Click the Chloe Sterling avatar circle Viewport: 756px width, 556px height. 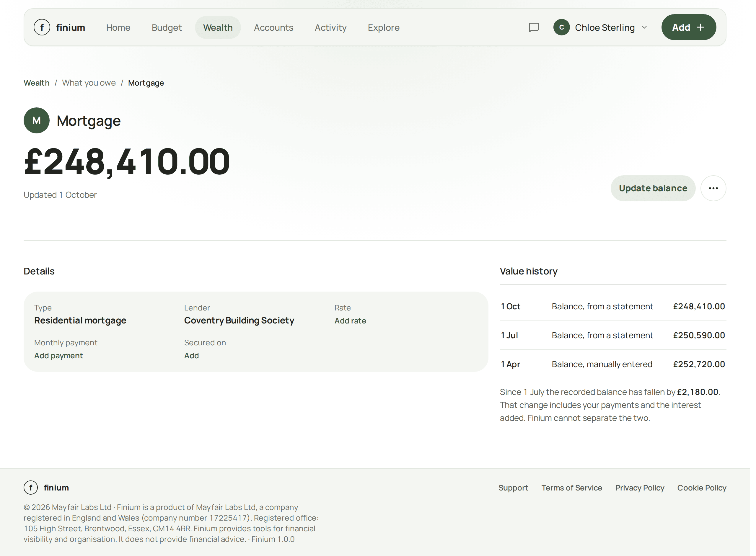click(561, 27)
